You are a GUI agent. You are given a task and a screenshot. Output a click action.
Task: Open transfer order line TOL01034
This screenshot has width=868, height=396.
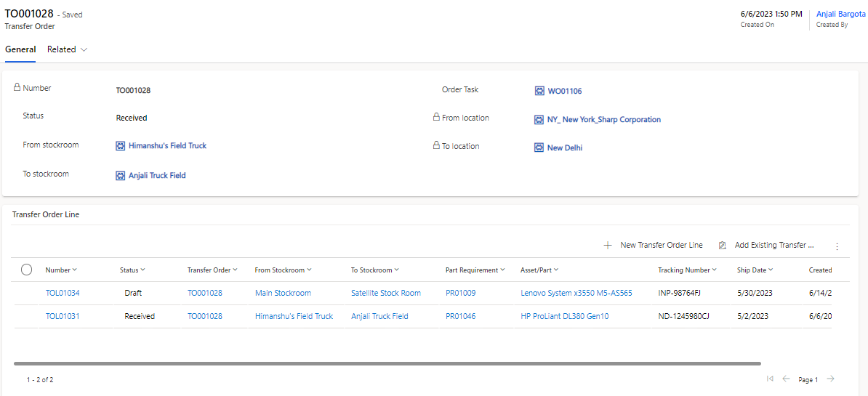(59, 293)
